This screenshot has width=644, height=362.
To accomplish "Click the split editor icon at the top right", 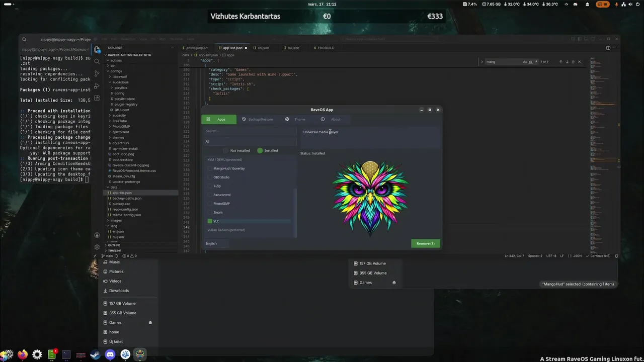I will [608, 48].
